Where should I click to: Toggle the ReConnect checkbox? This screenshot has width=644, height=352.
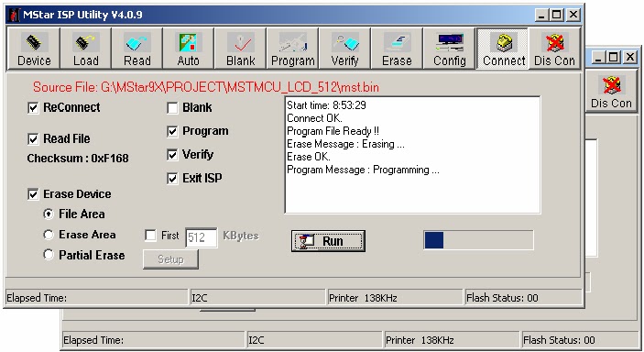pos(33,108)
